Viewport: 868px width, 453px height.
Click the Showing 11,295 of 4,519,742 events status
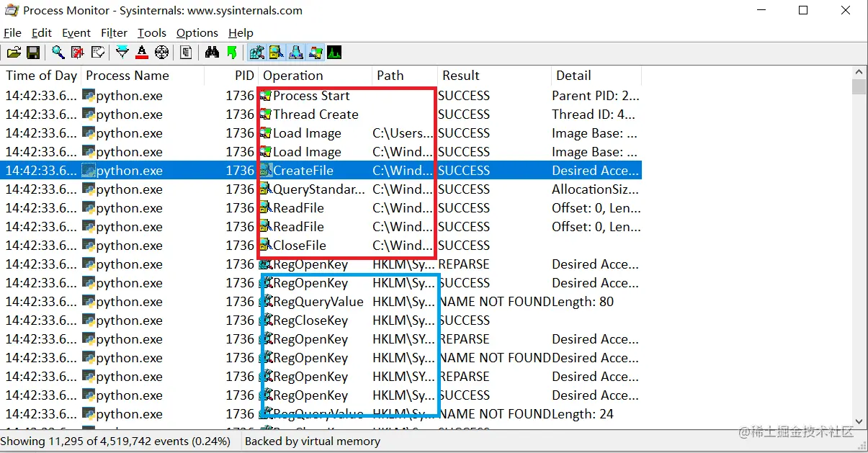(x=116, y=441)
